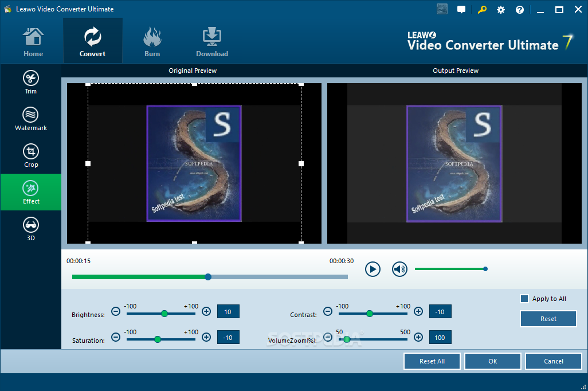Select the Trim tool

[31, 82]
